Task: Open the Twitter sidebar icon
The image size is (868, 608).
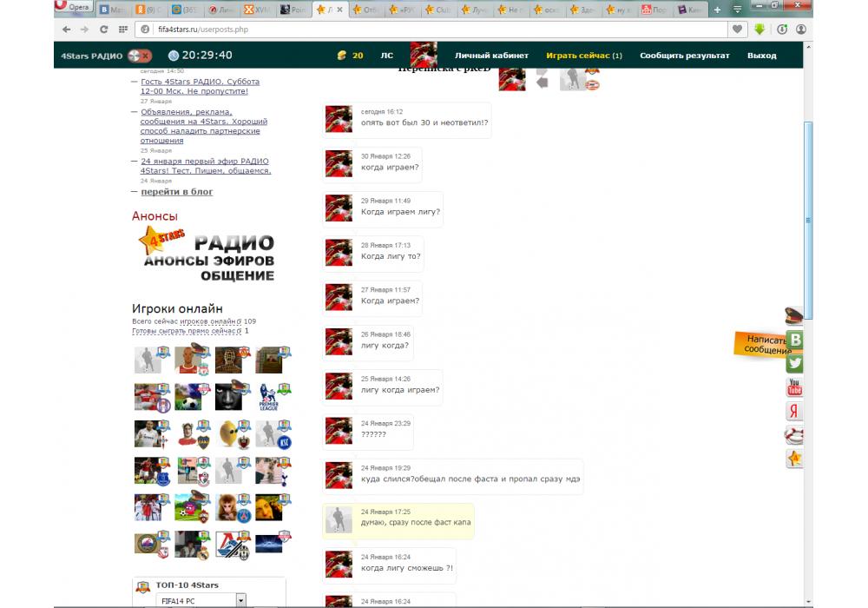Action: [794, 364]
